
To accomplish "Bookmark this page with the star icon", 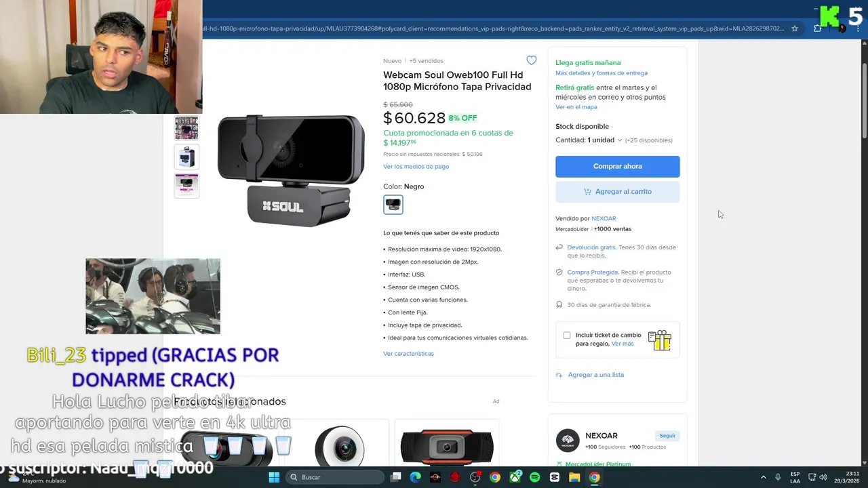I will pyautogui.click(x=795, y=28).
